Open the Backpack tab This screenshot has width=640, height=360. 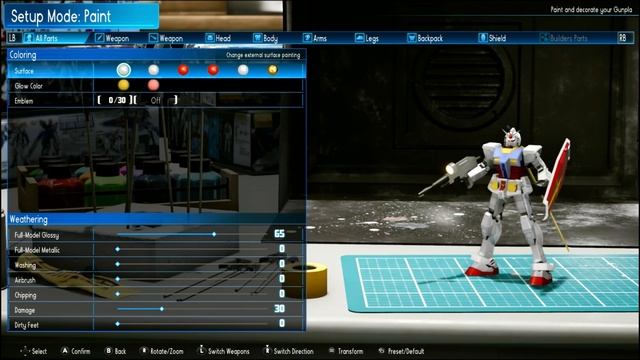click(425, 38)
